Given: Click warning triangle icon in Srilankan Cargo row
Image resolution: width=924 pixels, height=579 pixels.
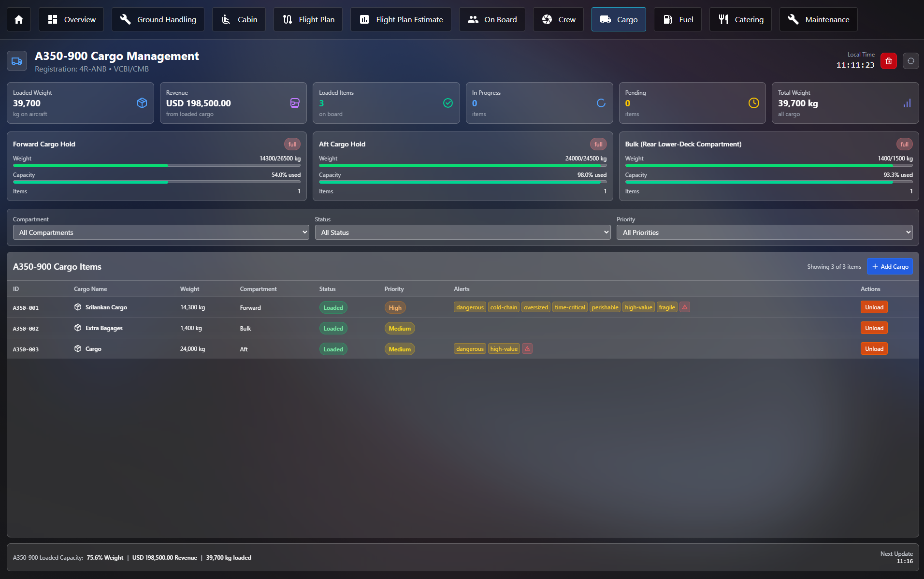Looking at the screenshot, I should 684,307.
